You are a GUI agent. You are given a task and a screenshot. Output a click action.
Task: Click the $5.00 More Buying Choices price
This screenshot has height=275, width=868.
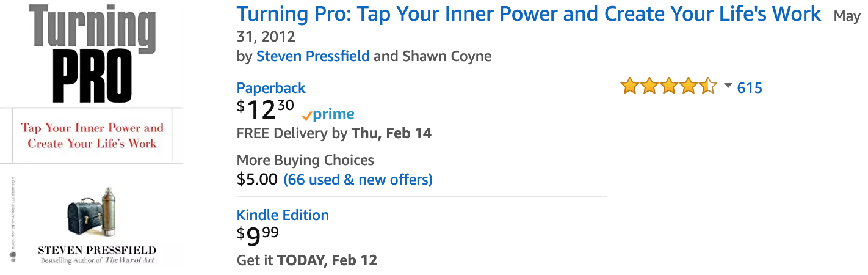click(x=257, y=180)
